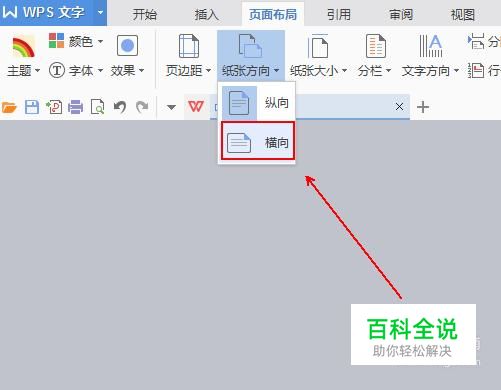Click the 字体 circled T icon

tap(57, 70)
